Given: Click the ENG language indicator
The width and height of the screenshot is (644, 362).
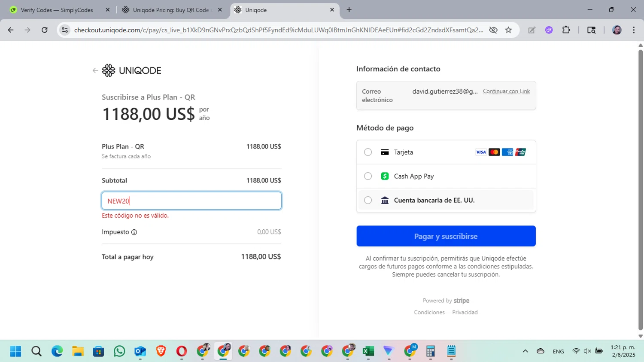Looking at the screenshot, I should click(558, 351).
